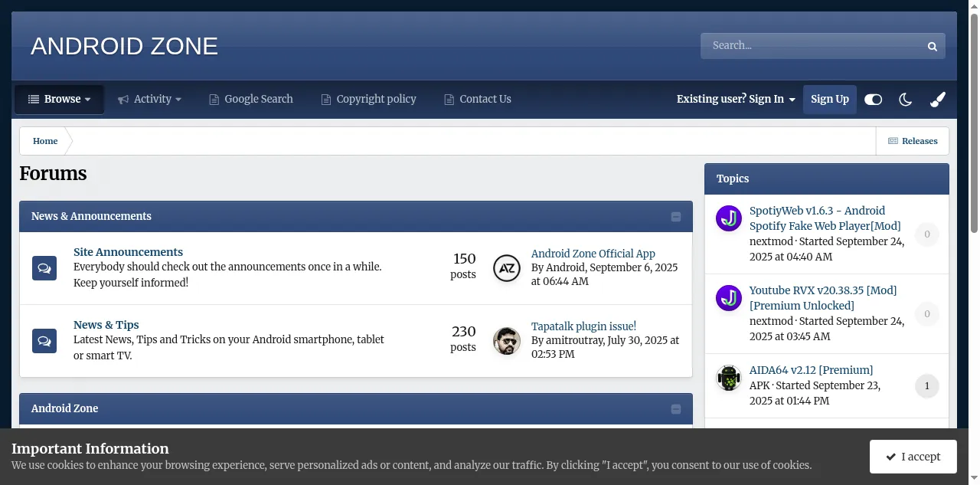
Task: Collapse the Android Zone category
Action: pos(676,409)
